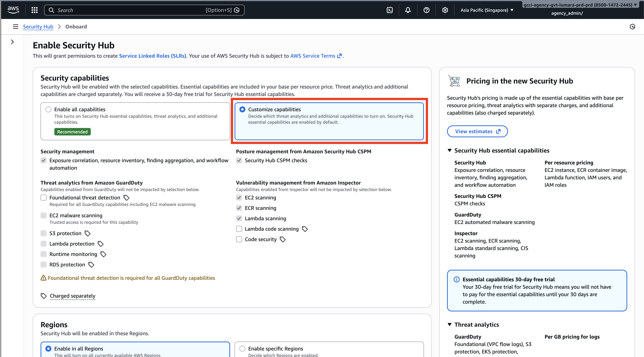This screenshot has height=357, width=644.
Task: Open the Asia Pacific (Singapore) region dropdown
Action: click(487, 10)
